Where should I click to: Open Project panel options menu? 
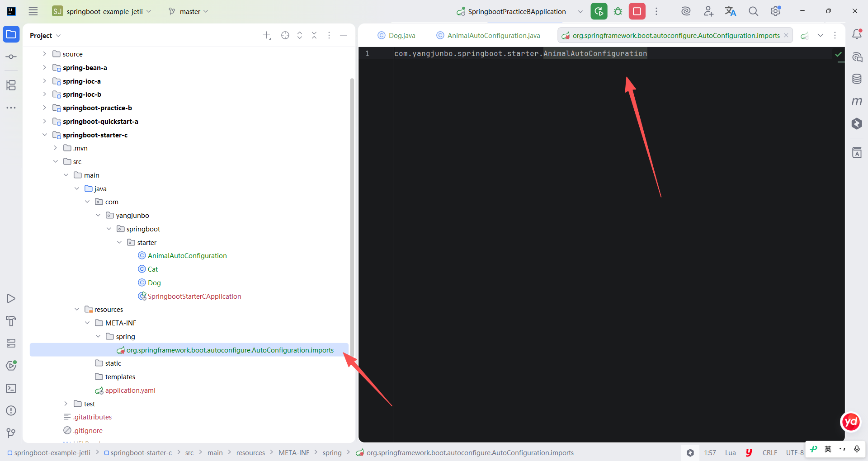point(329,35)
